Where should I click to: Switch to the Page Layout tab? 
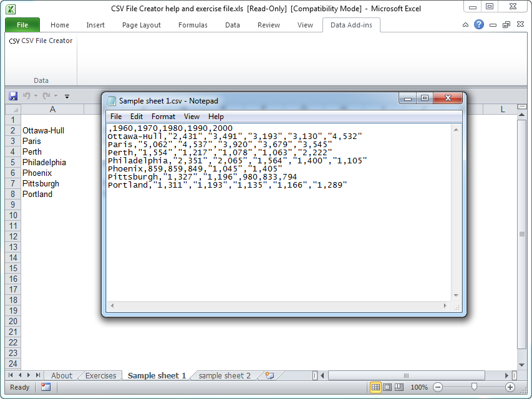click(142, 25)
